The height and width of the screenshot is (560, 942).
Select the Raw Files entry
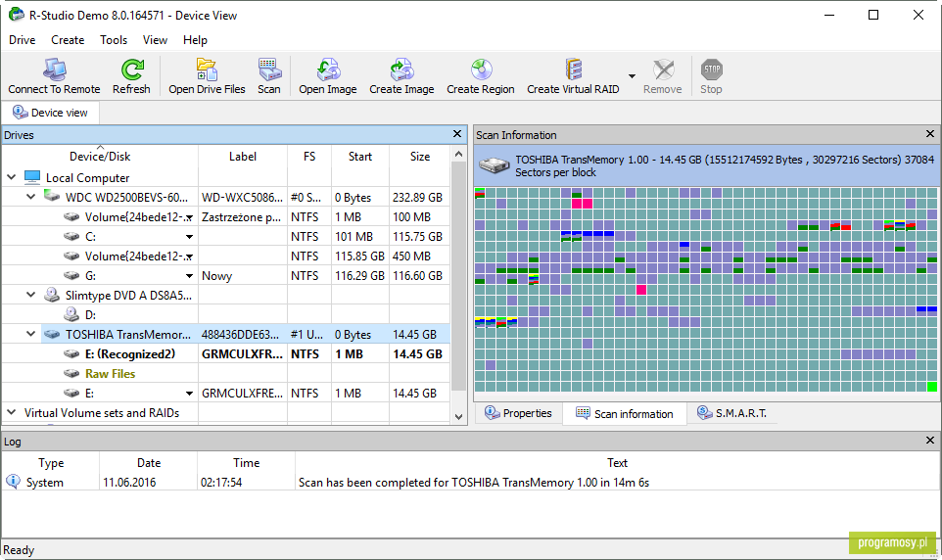coord(110,374)
